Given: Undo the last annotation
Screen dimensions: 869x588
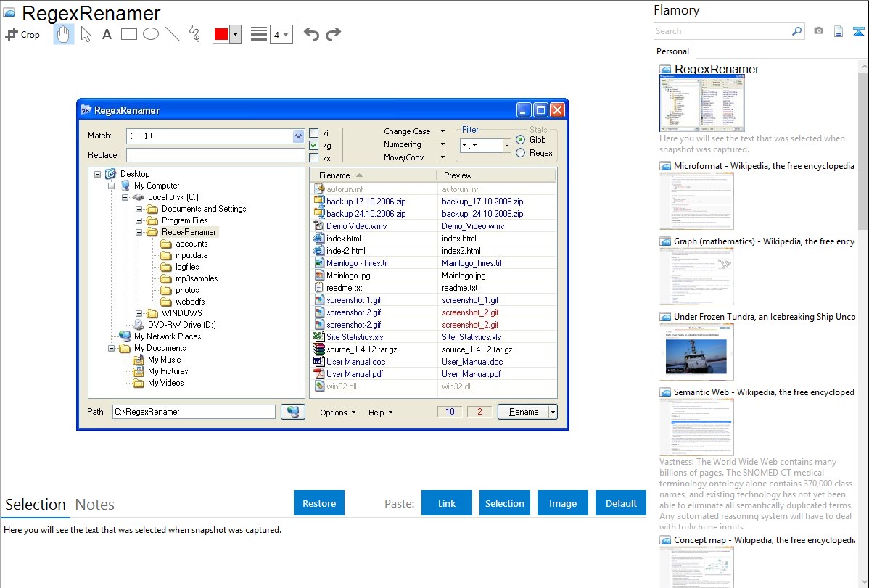Looking at the screenshot, I should pos(311,34).
